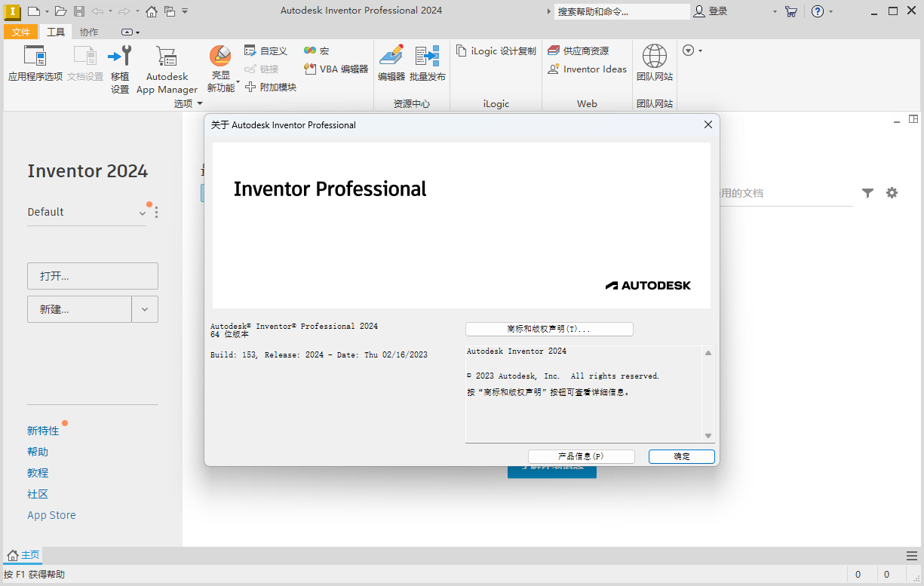Expand the 新建 split-button arrow

(145, 309)
